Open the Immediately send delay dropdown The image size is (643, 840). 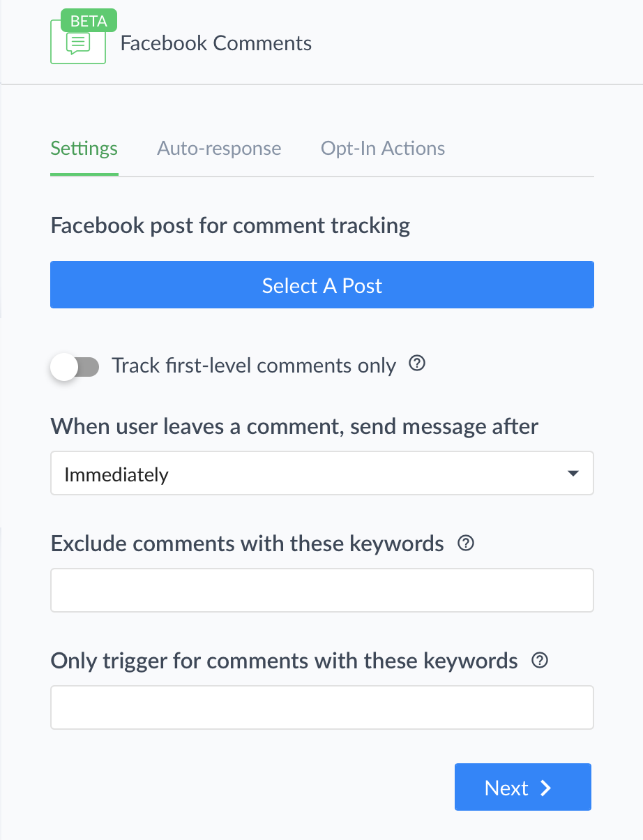tap(322, 474)
